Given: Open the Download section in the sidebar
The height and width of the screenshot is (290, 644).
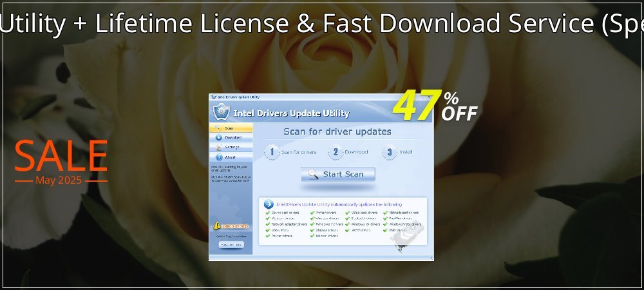Looking at the screenshot, I should tap(231, 138).
